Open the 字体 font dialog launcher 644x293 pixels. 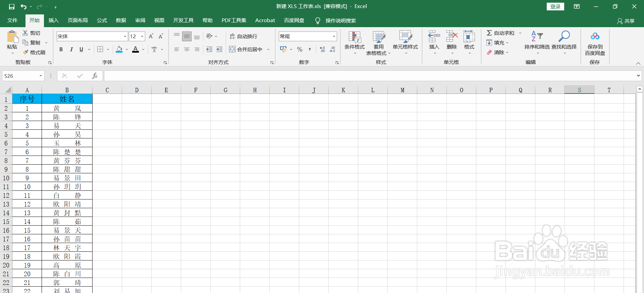[x=165, y=63]
